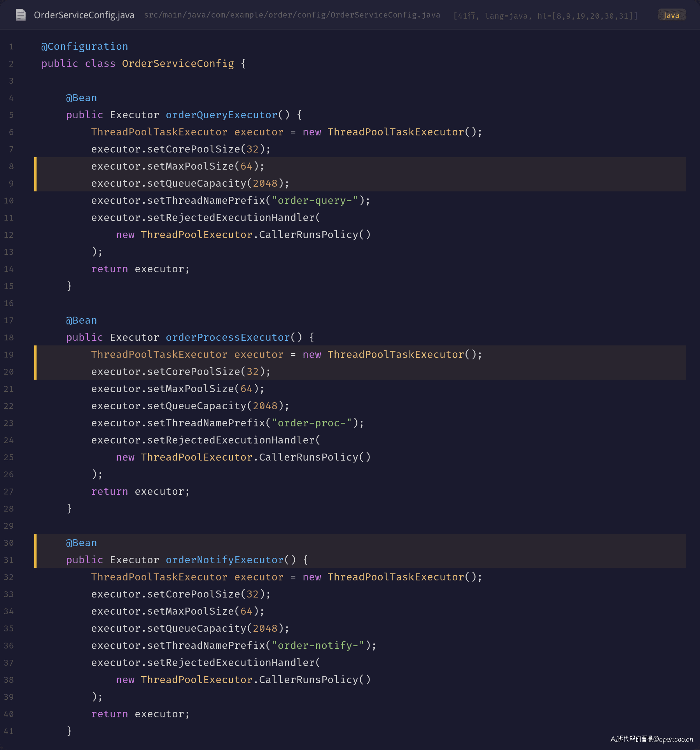Click CallerRunsPolicy on line 25

(309, 457)
